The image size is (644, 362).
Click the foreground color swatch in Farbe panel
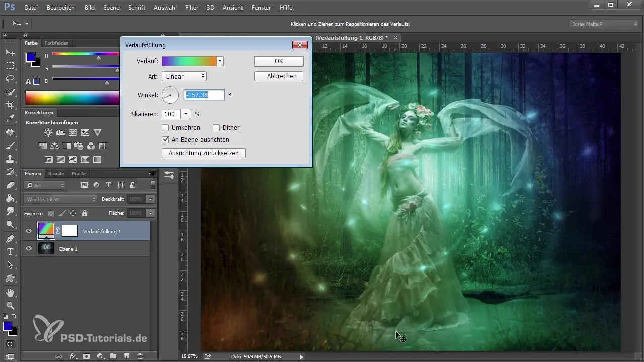point(31,57)
